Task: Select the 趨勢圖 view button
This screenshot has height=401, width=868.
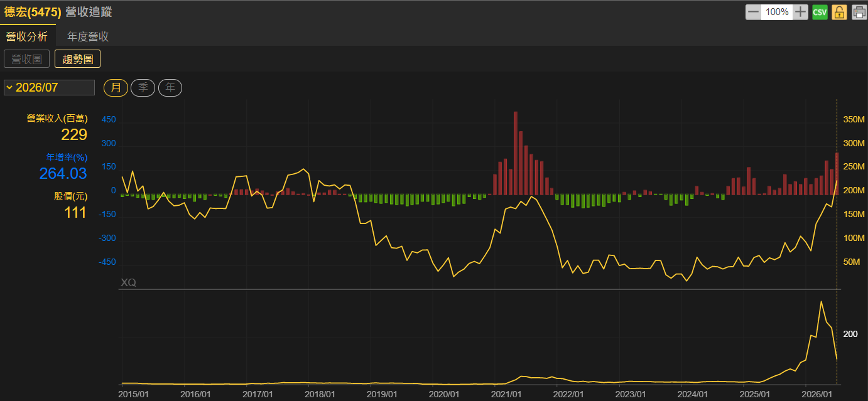Action: click(x=78, y=59)
